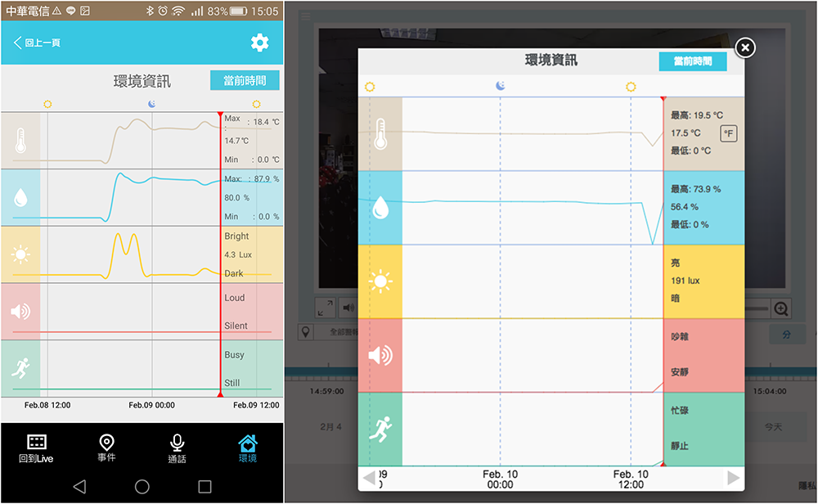This screenshot has width=818, height=504.
Task: Tap Android recent apps square button
Action: click(205, 487)
